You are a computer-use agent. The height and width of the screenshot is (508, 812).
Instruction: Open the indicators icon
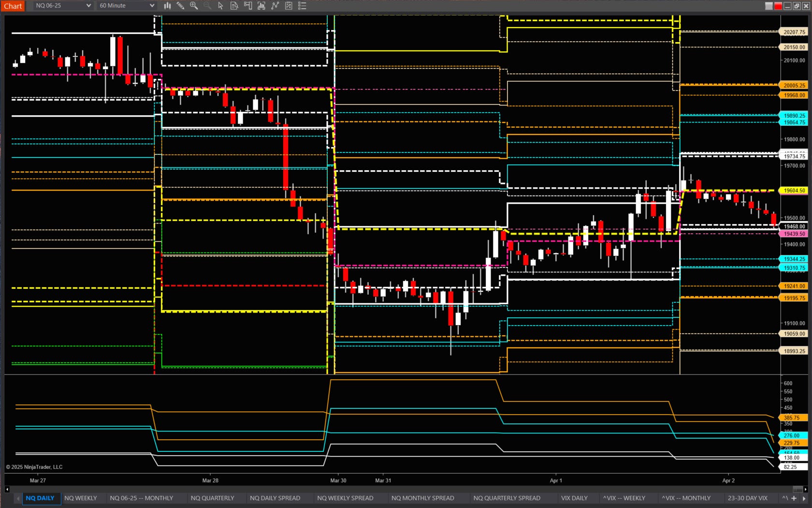pos(261,6)
